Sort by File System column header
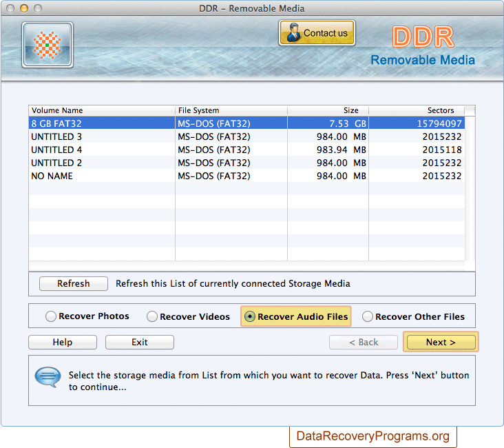This screenshot has width=504, height=448. coord(231,110)
